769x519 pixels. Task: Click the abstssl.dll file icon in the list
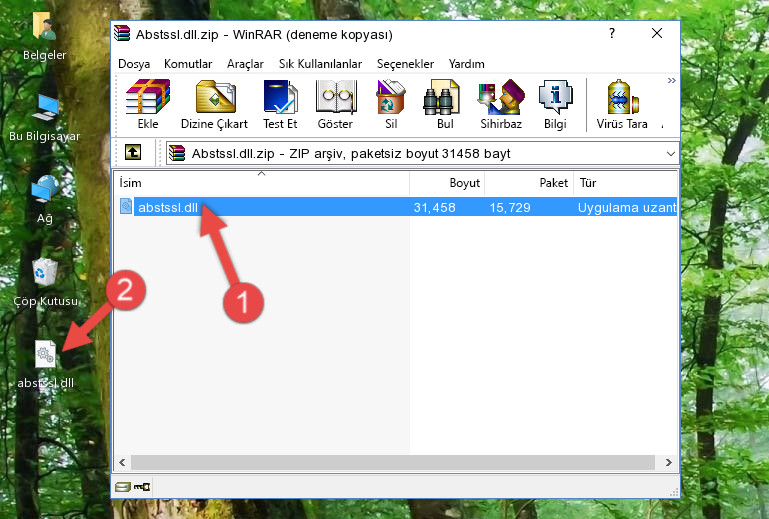[126, 206]
